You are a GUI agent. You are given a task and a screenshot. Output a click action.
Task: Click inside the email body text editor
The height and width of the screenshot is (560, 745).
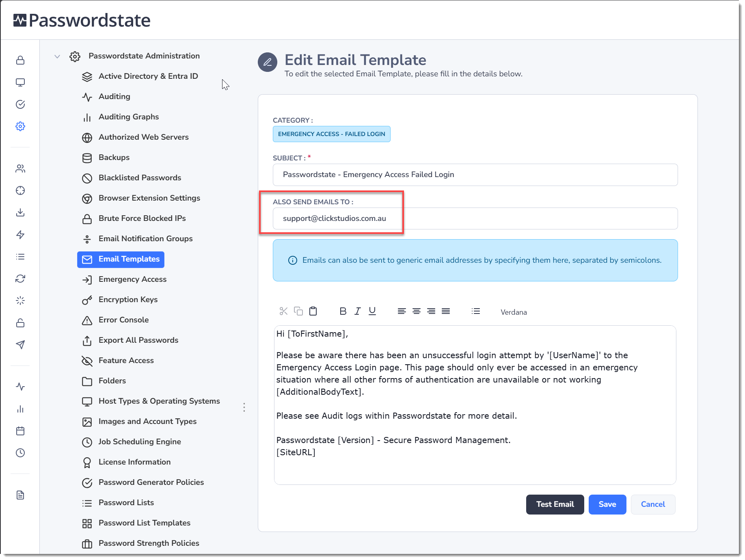coord(475,405)
